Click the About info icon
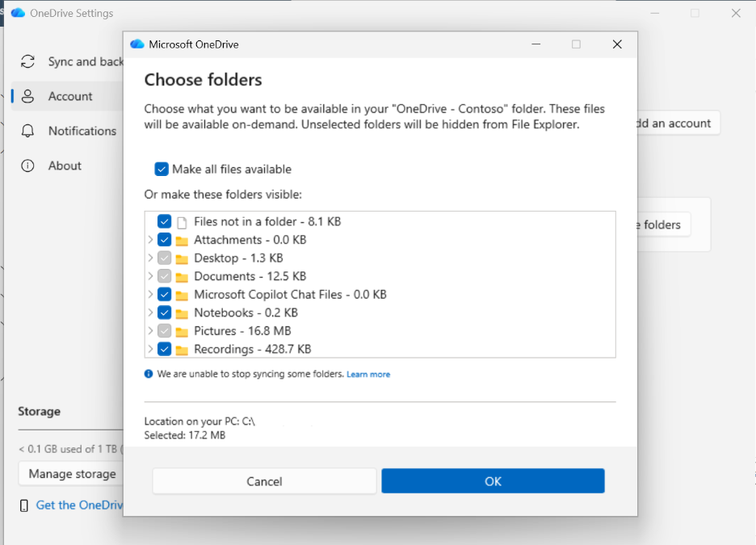756x545 pixels. 28,166
